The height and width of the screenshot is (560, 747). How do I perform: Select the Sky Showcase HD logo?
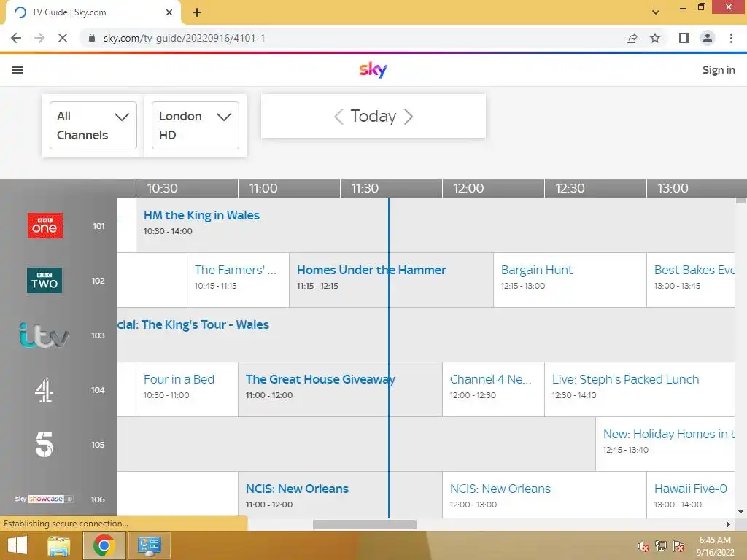tap(44, 499)
